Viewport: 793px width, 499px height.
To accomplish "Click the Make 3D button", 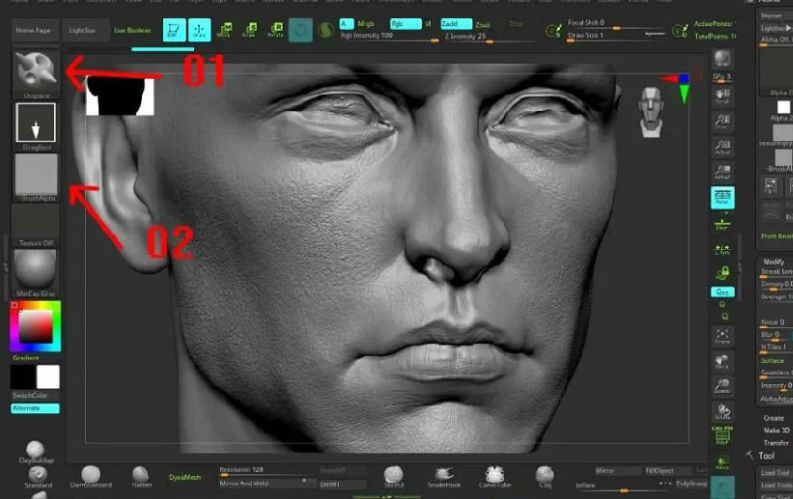I will tap(776, 430).
